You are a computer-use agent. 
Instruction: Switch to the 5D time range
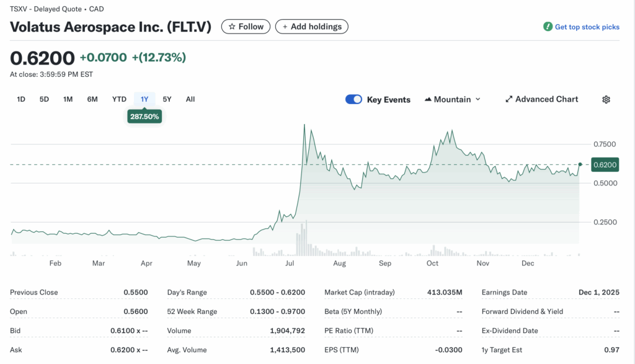[x=44, y=99]
